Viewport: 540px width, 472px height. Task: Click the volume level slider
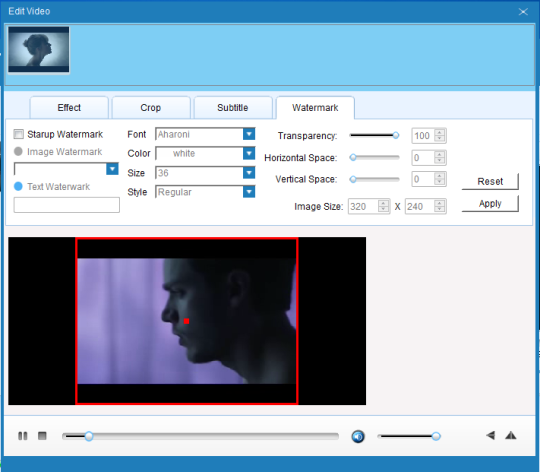[409, 436]
